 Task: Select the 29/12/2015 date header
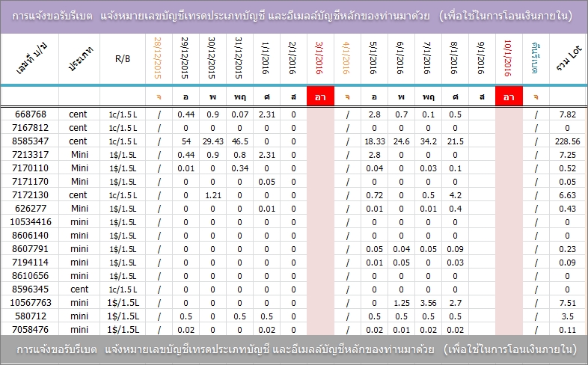185,58
